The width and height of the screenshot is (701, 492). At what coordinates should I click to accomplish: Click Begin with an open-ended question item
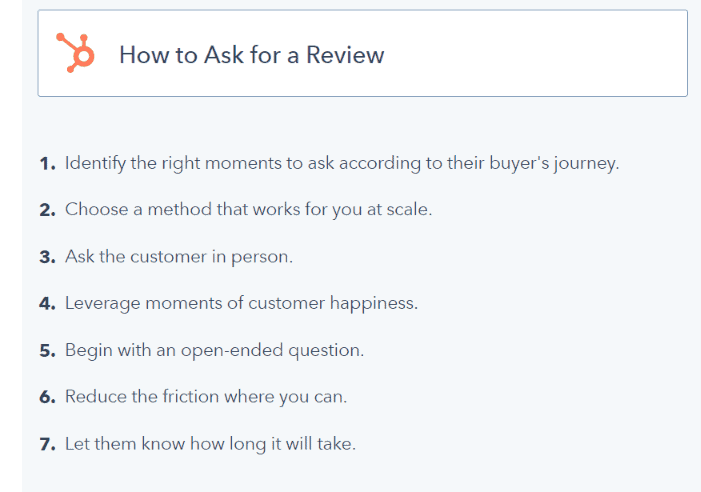(215, 350)
